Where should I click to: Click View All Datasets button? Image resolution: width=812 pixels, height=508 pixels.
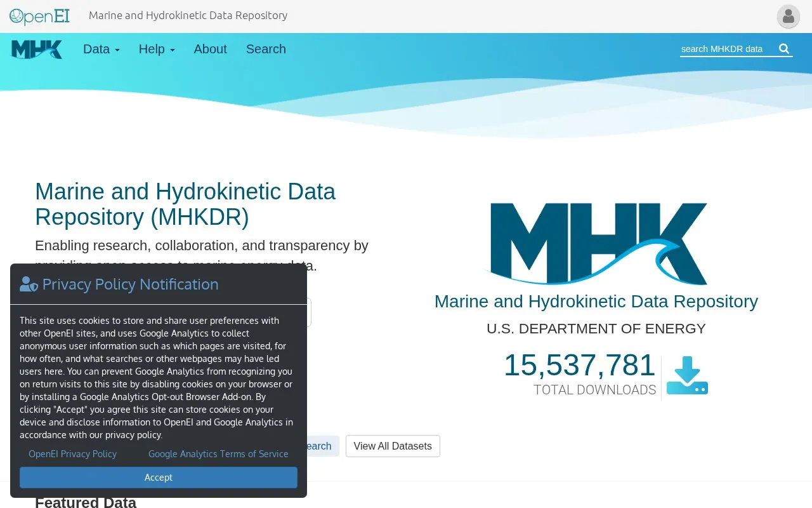[393, 446]
